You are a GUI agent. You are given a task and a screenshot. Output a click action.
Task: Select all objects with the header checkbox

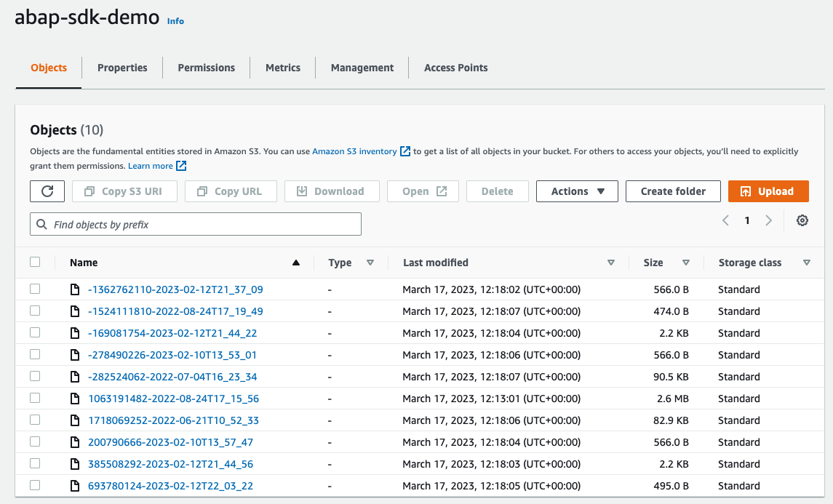(34, 262)
